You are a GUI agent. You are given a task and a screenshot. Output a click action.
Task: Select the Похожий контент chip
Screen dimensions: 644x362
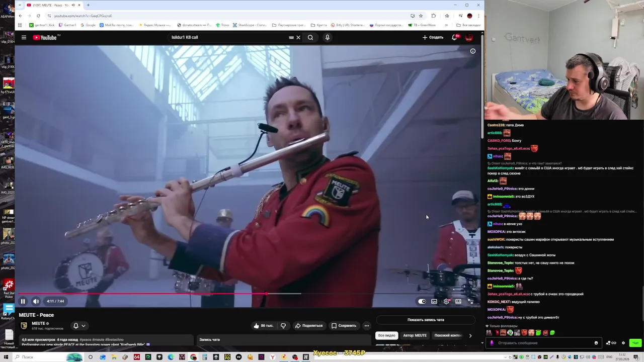click(x=448, y=335)
